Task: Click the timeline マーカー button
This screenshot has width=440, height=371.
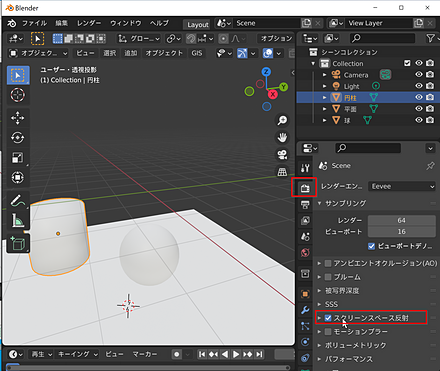Action: 145,354
